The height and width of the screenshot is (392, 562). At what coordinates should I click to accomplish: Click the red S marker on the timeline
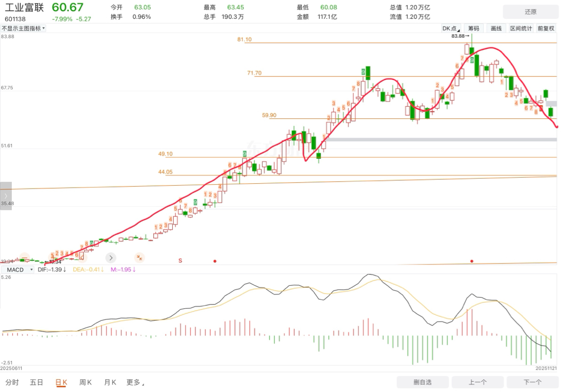click(180, 261)
